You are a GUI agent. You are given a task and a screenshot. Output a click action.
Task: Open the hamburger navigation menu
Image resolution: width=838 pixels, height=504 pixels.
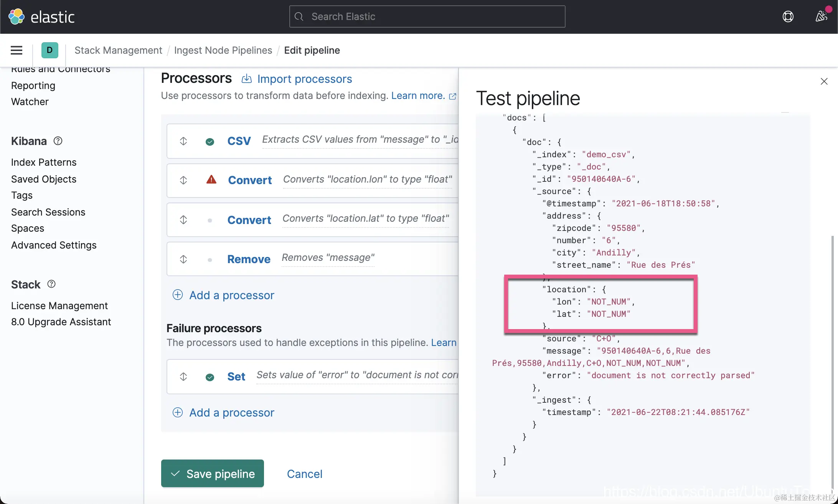tap(16, 50)
